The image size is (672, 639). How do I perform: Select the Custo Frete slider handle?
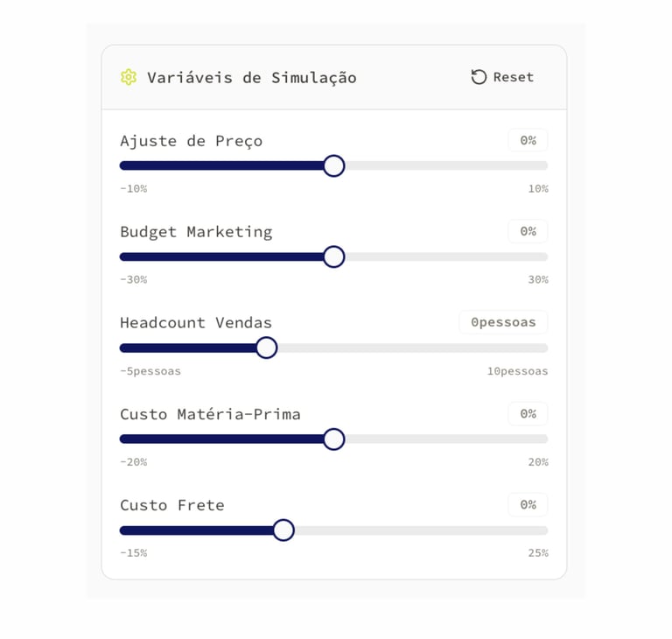[283, 530]
